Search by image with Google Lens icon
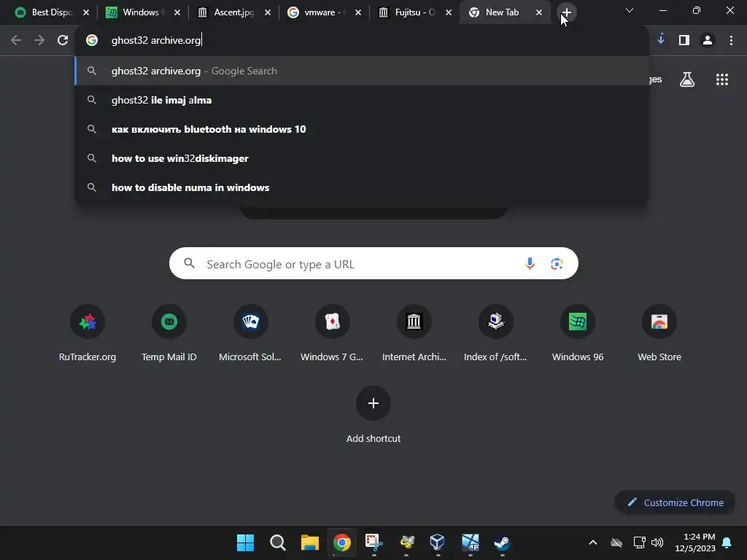Viewport: 747px width, 560px height. 557,263
